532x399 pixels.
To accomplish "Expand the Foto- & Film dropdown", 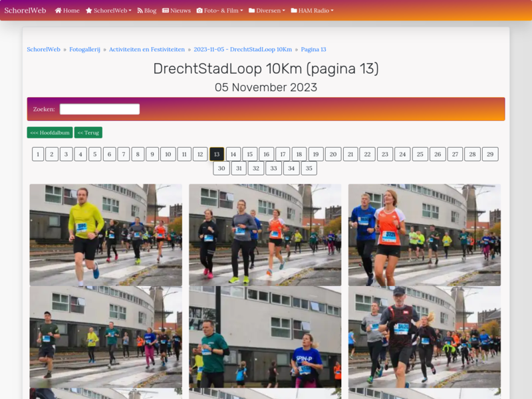I will 220,11.
